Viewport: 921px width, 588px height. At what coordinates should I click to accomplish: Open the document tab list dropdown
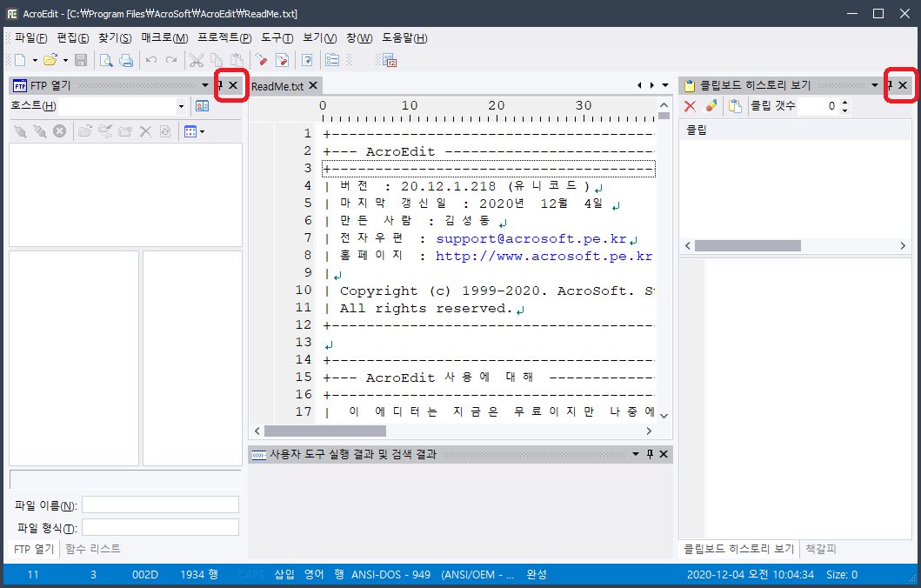[x=665, y=86]
